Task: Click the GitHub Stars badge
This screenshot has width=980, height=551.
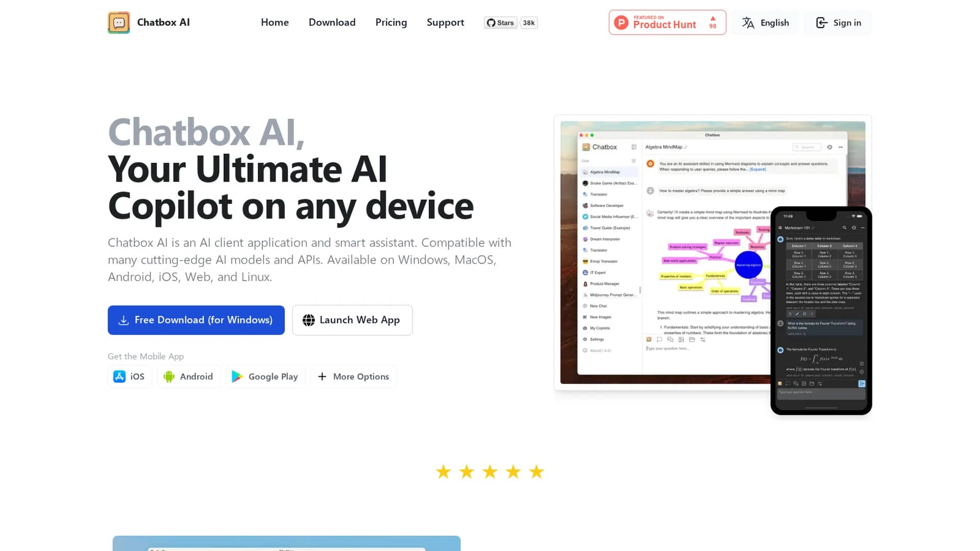Action: pyautogui.click(x=500, y=22)
